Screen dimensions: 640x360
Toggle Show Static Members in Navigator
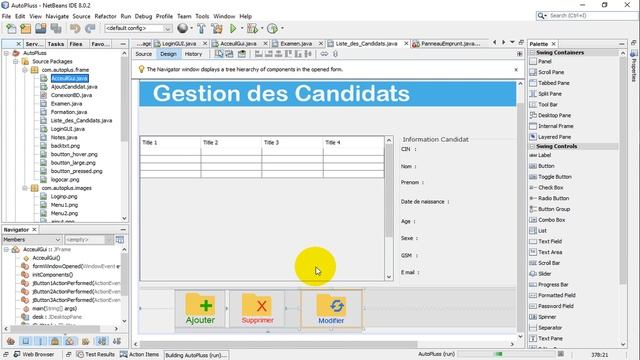click(40, 341)
